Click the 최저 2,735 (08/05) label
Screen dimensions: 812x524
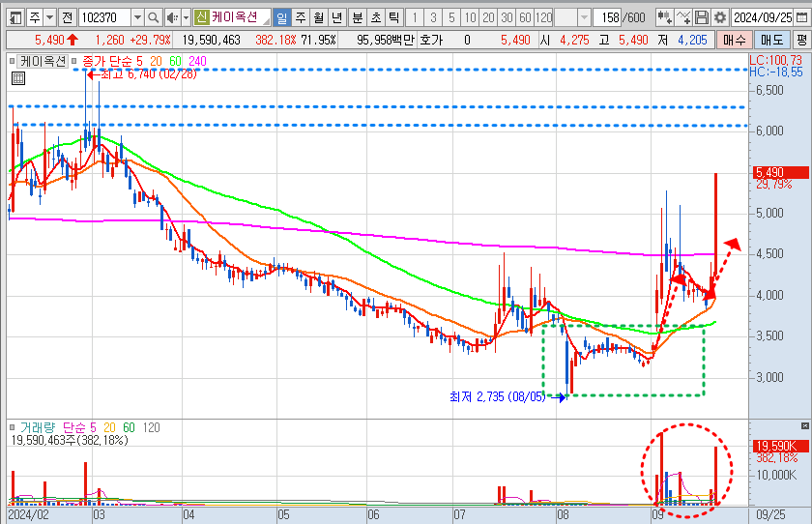[498, 397]
